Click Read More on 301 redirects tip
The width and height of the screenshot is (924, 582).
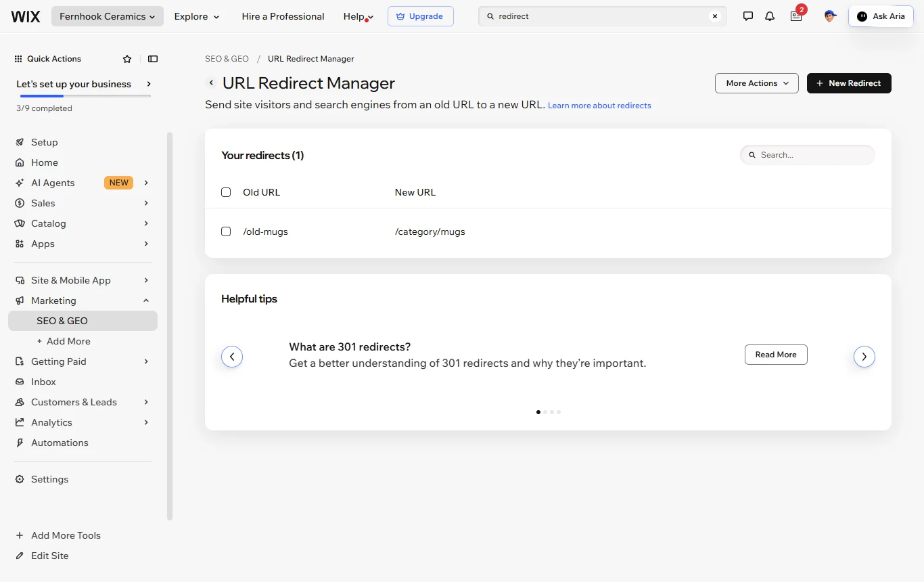776,355
